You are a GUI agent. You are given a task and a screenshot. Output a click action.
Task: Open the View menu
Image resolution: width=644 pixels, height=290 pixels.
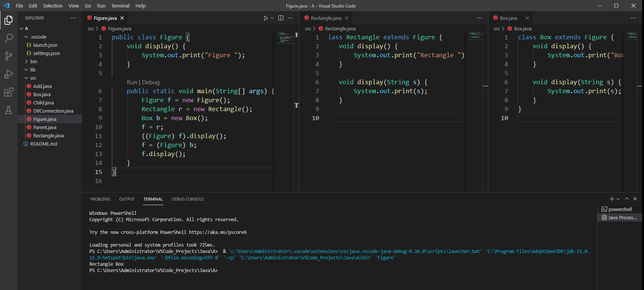74,6
